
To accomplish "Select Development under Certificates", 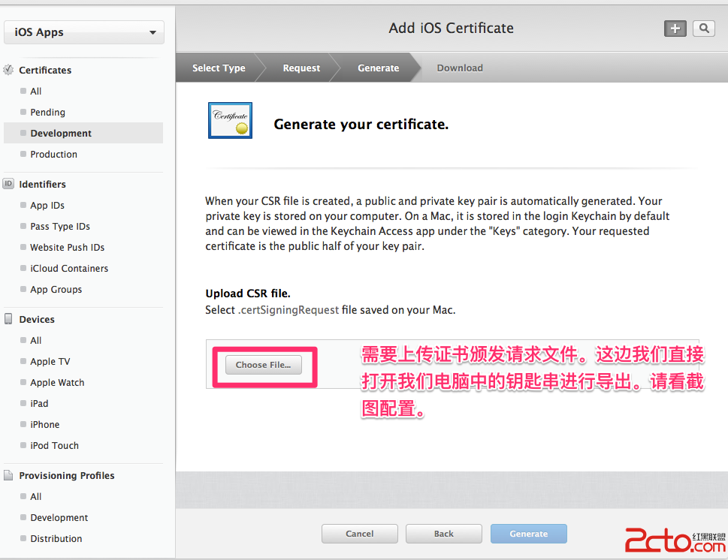I will (x=83, y=133).
